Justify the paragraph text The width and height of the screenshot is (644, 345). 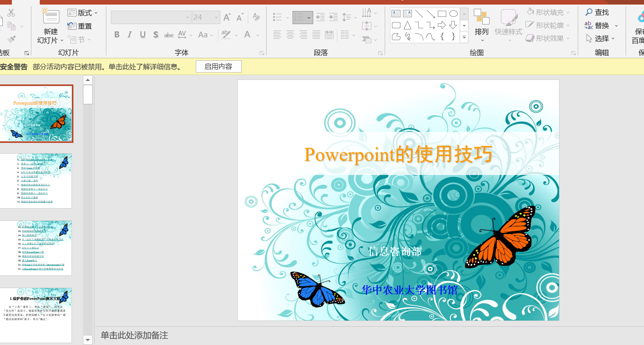pyautogui.click(x=316, y=35)
